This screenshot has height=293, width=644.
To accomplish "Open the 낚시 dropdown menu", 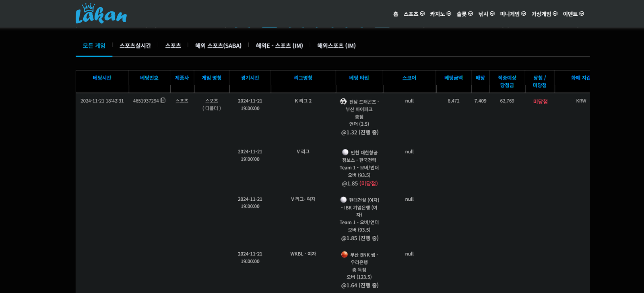I will (486, 14).
